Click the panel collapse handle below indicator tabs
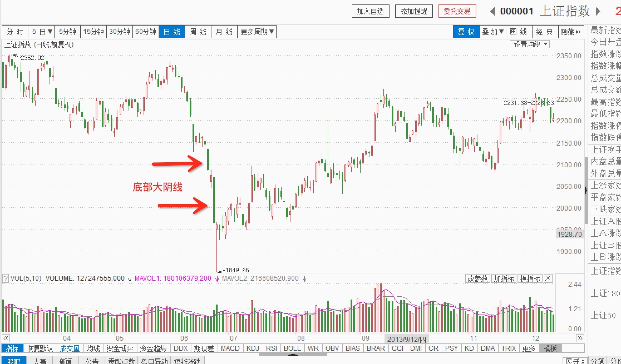Screen dimensions: 621x364 pyautogui.click(x=293, y=355)
